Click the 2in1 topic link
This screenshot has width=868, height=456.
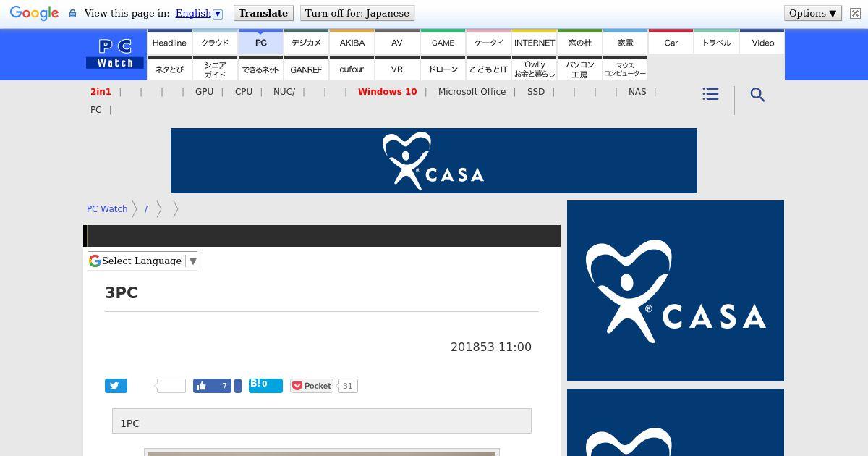point(101,92)
